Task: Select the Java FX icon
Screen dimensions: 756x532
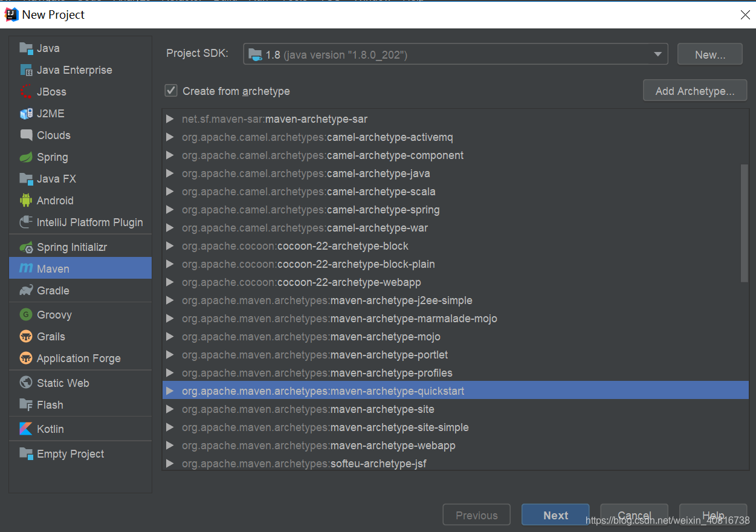Action: (26, 179)
